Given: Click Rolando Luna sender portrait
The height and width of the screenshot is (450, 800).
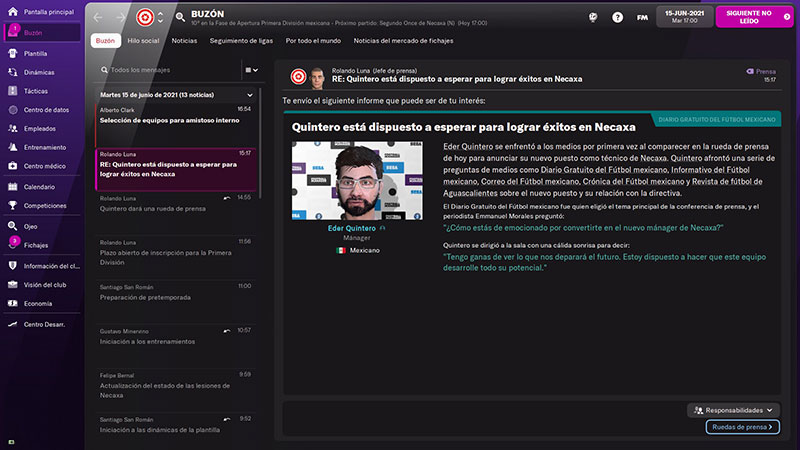Looking at the screenshot, I should pyautogui.click(x=317, y=78).
